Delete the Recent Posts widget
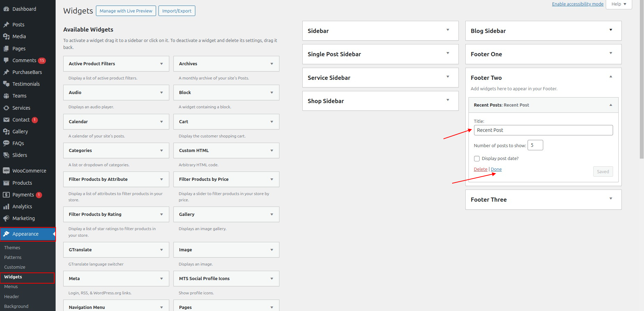 [x=480, y=169]
